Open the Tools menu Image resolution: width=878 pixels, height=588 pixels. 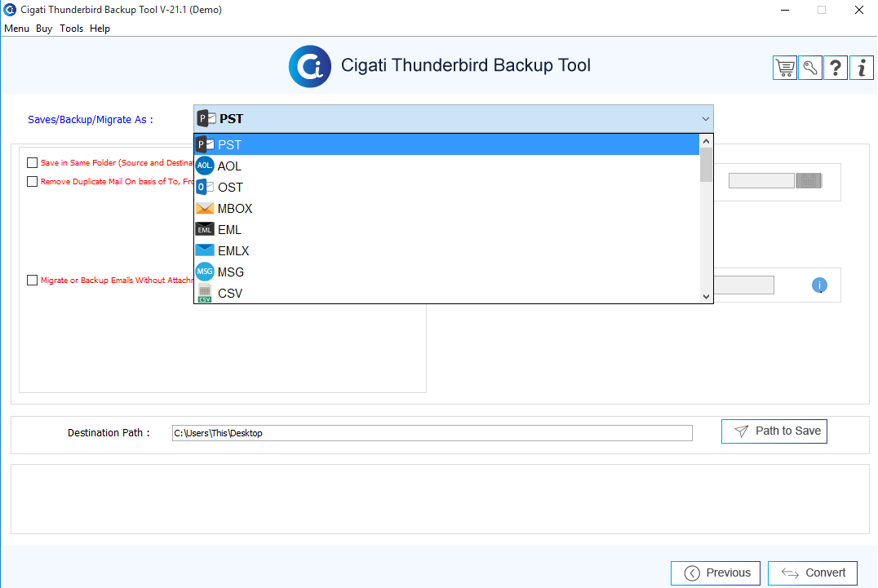(x=72, y=29)
